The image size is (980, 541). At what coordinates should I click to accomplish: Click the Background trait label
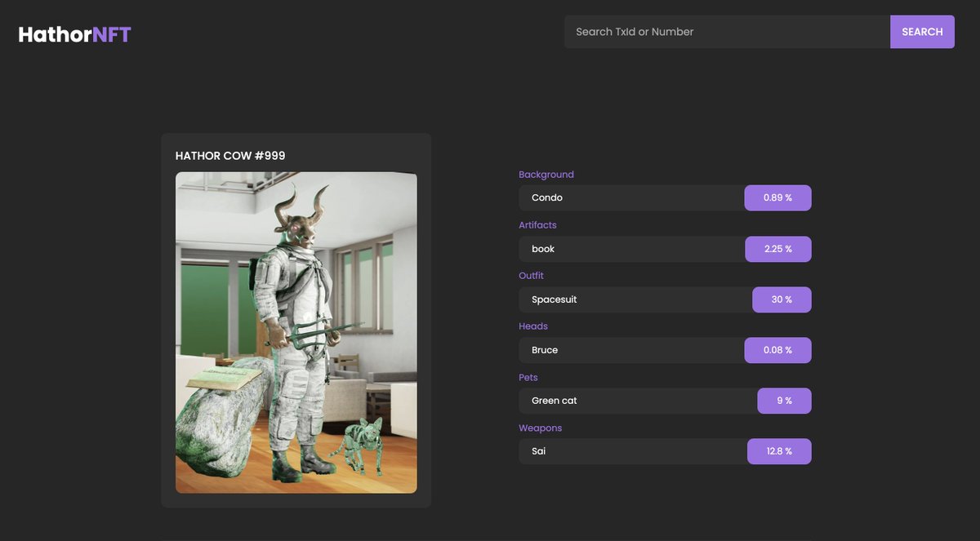546,175
